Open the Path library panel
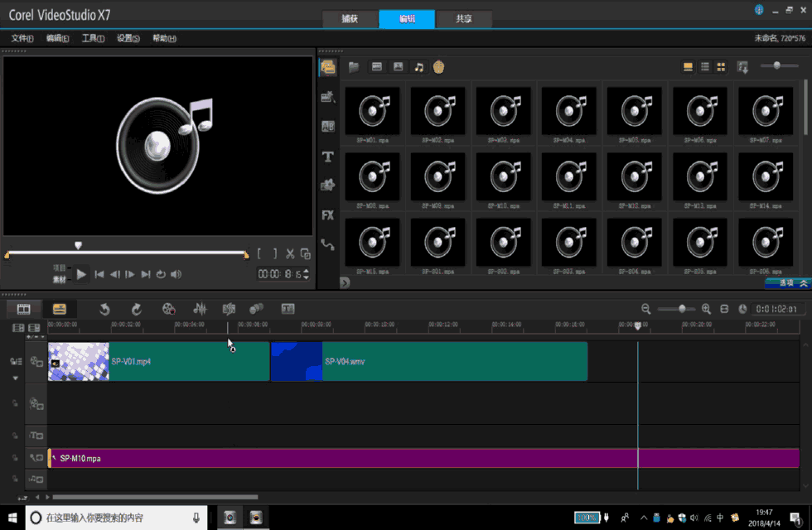This screenshot has width=812, height=530. coord(328,244)
